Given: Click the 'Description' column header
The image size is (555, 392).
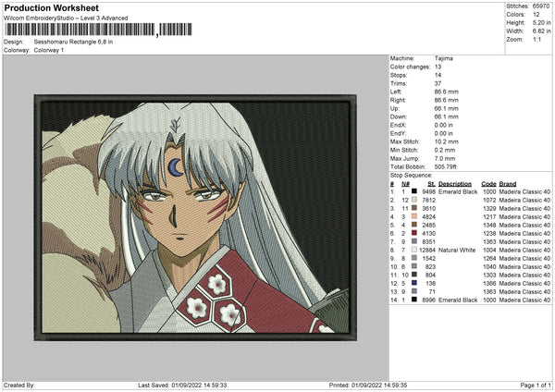Looking at the screenshot, I should (x=455, y=184).
